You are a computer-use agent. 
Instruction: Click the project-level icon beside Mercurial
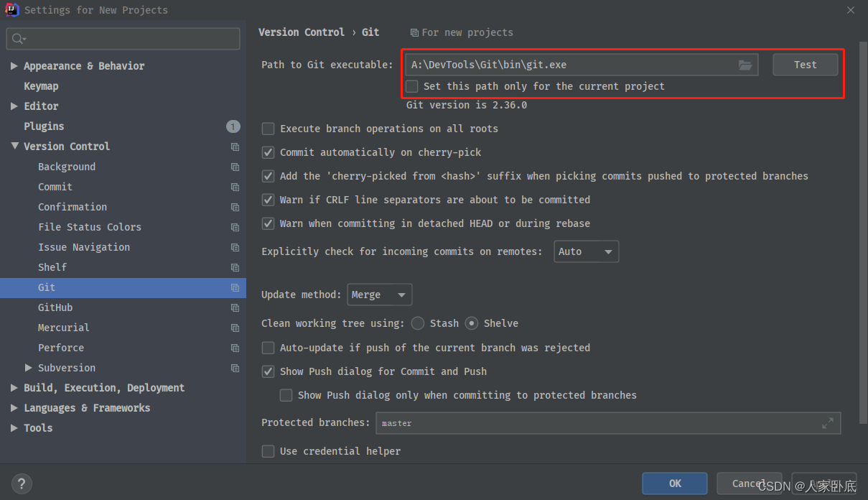235,328
